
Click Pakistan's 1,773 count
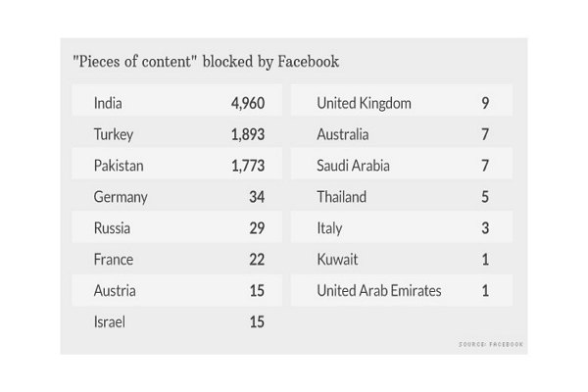(248, 166)
